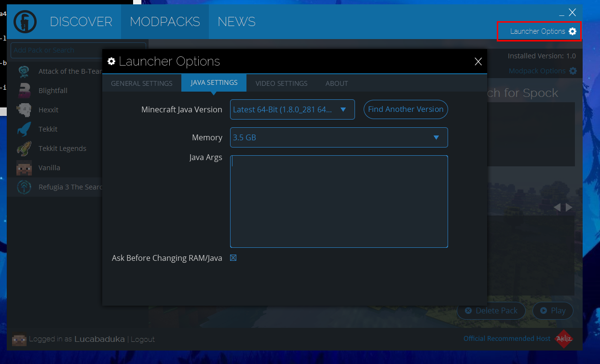Image resolution: width=600 pixels, height=364 pixels.
Task: Click Find Another Version button
Action: point(406,109)
